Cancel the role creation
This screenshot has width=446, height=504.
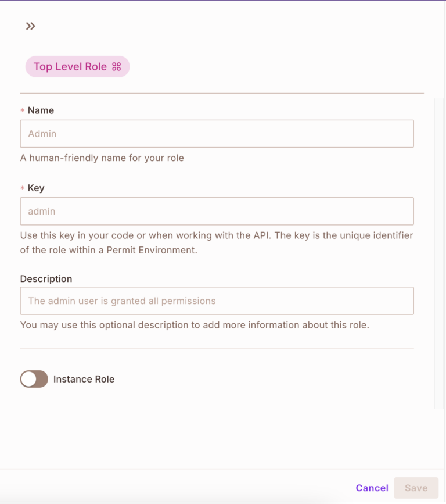tap(372, 488)
